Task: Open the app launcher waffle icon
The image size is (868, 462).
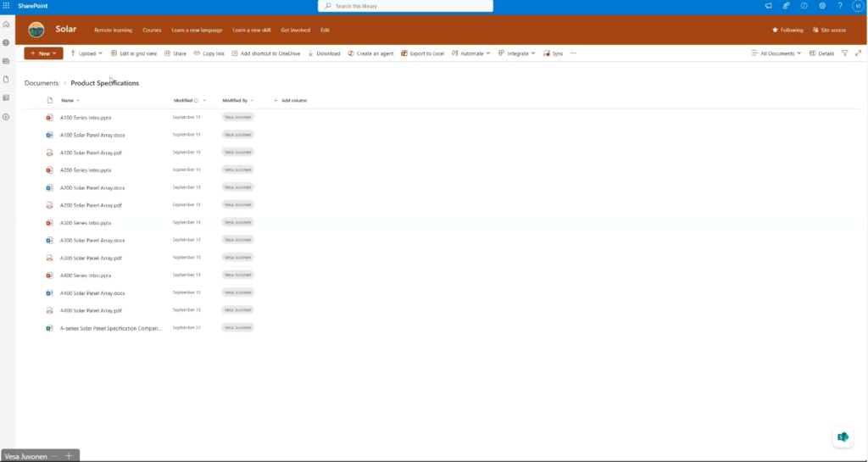Action: click(x=6, y=6)
